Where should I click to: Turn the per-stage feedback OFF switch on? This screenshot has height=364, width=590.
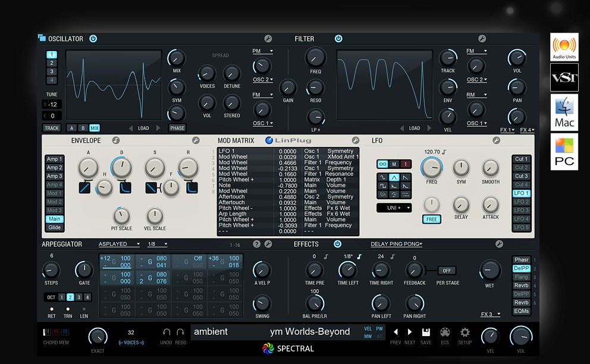[447, 270]
